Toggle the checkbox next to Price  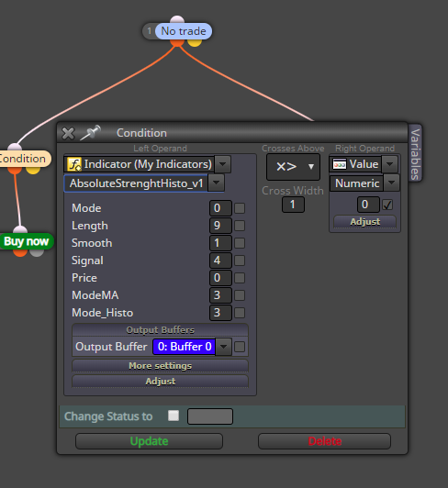(240, 278)
